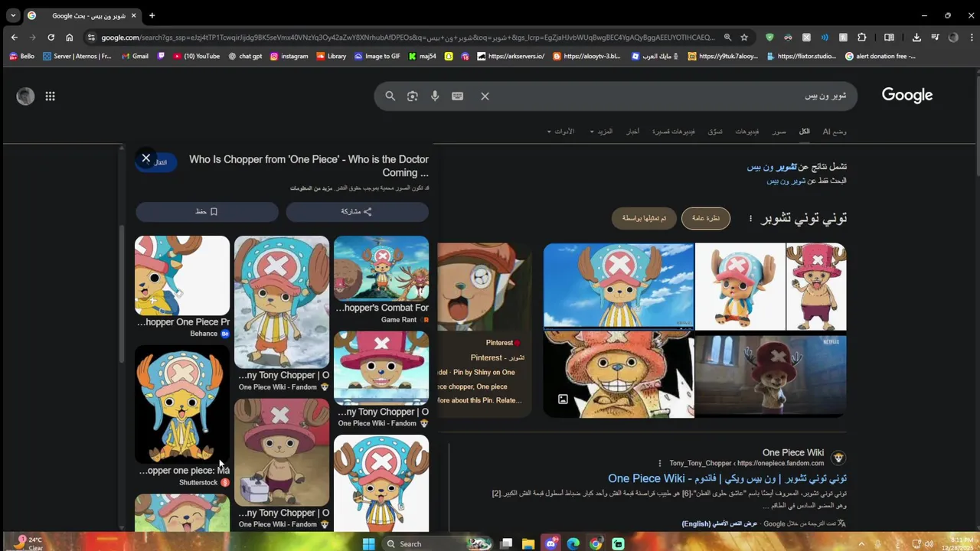Expand the المزيد (More) dropdown

(601, 132)
